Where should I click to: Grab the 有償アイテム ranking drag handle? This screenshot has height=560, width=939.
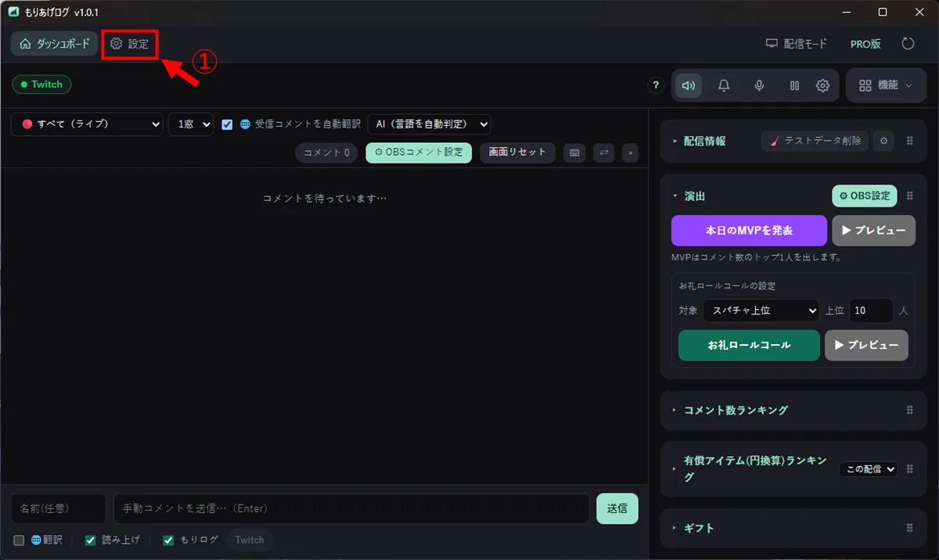[x=910, y=469]
